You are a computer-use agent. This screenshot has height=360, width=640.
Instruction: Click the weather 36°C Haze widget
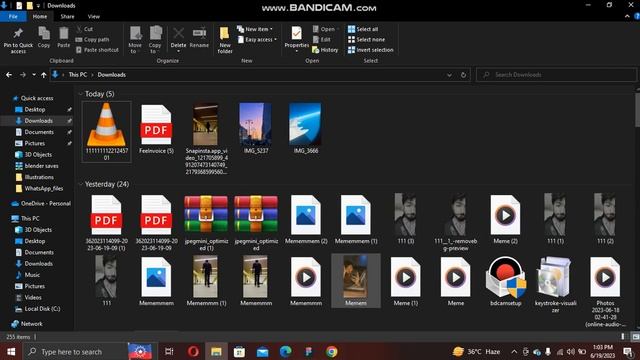click(x=476, y=351)
